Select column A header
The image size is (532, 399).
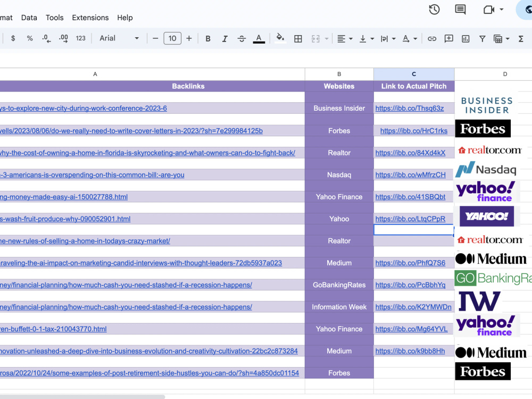[x=152, y=74]
